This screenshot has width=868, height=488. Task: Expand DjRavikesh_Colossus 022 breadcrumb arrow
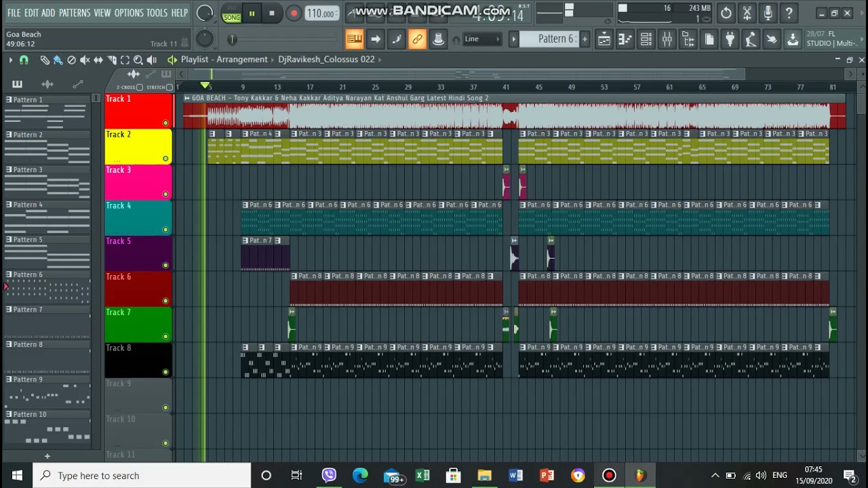[x=380, y=60]
